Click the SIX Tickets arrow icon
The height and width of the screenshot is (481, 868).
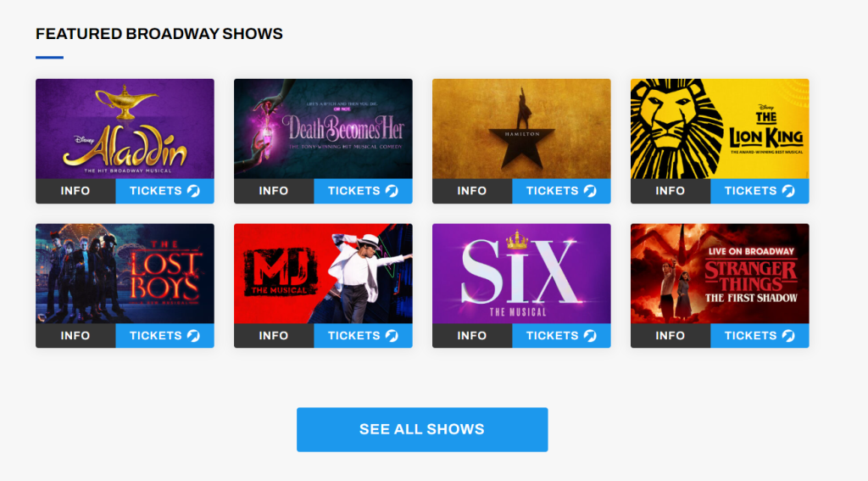click(590, 335)
